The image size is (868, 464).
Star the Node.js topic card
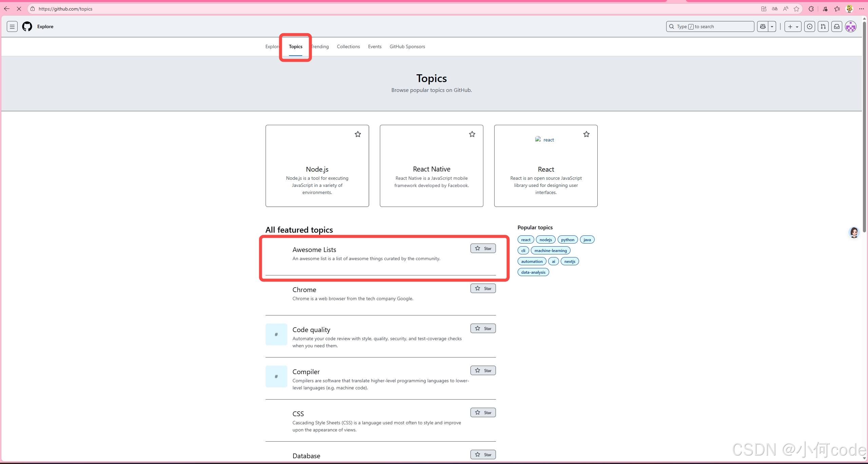[x=358, y=134]
